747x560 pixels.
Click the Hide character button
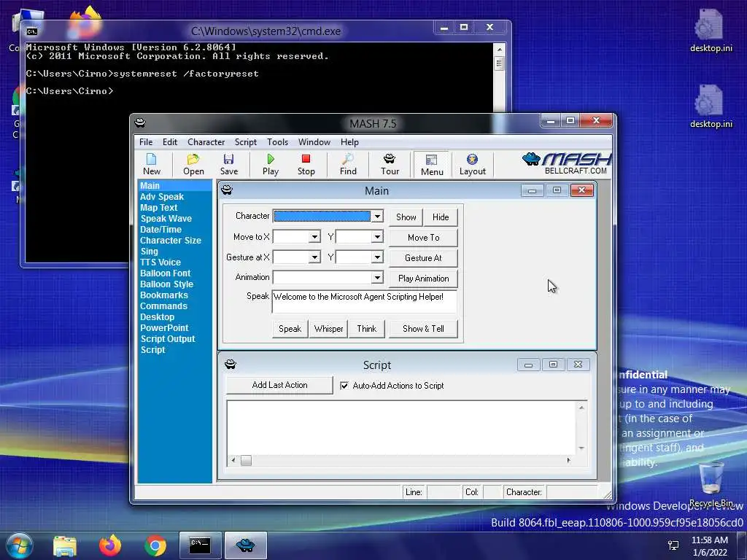point(441,217)
